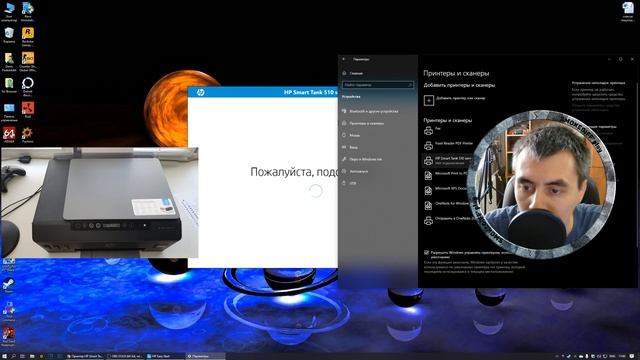
Task: Switch to Параметры taskbar button
Action: 204,356
